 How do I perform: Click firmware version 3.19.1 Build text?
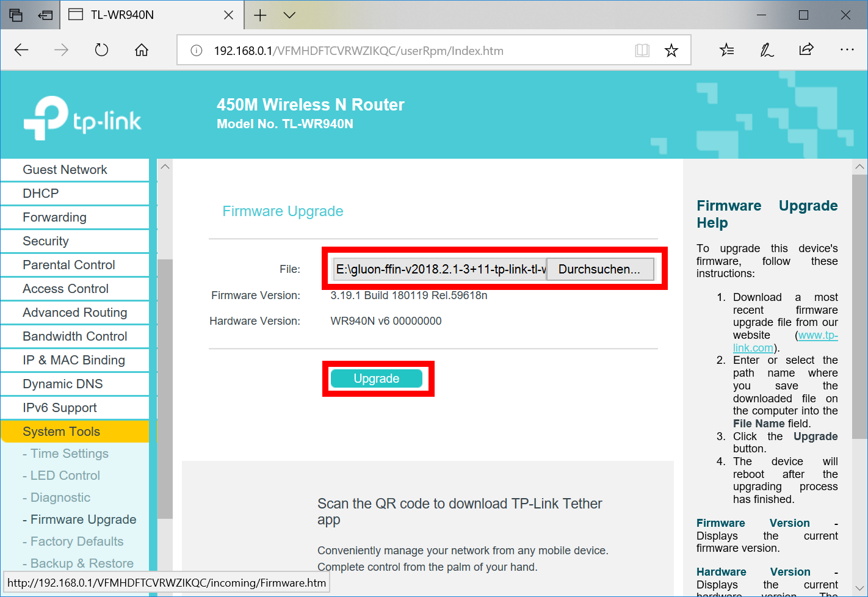coord(409,295)
